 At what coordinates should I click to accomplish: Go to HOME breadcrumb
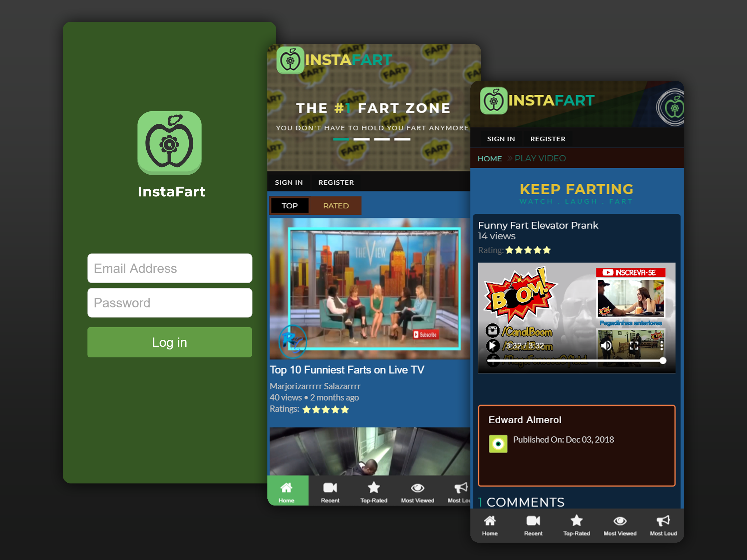click(x=490, y=159)
